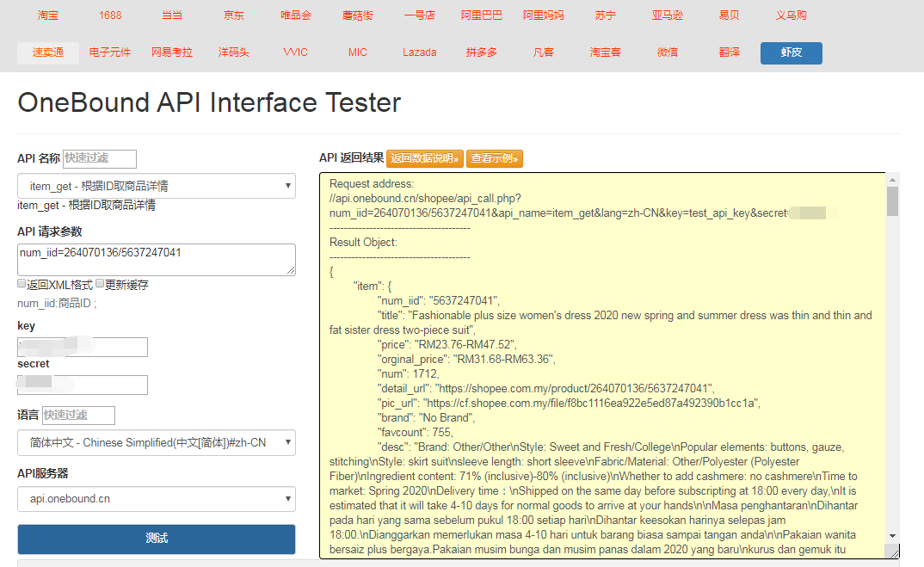The width and height of the screenshot is (924, 567).
Task: Click the result scrollbar down arrow
Action: (x=893, y=536)
